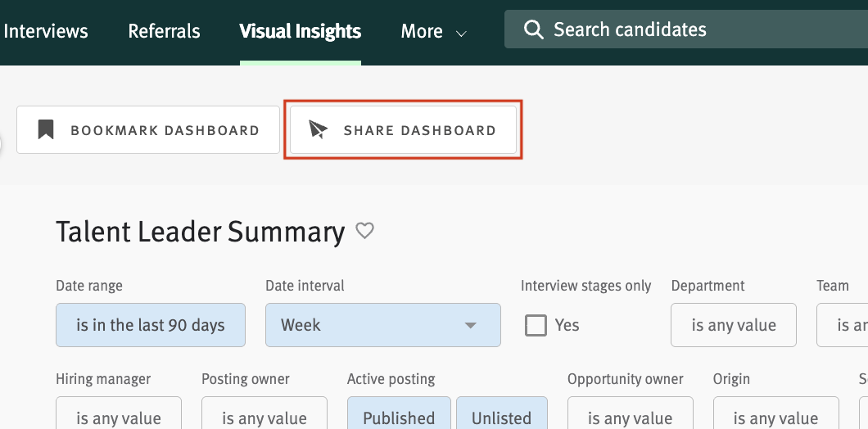Open the Posting owner 'is any value' filter

(264, 413)
